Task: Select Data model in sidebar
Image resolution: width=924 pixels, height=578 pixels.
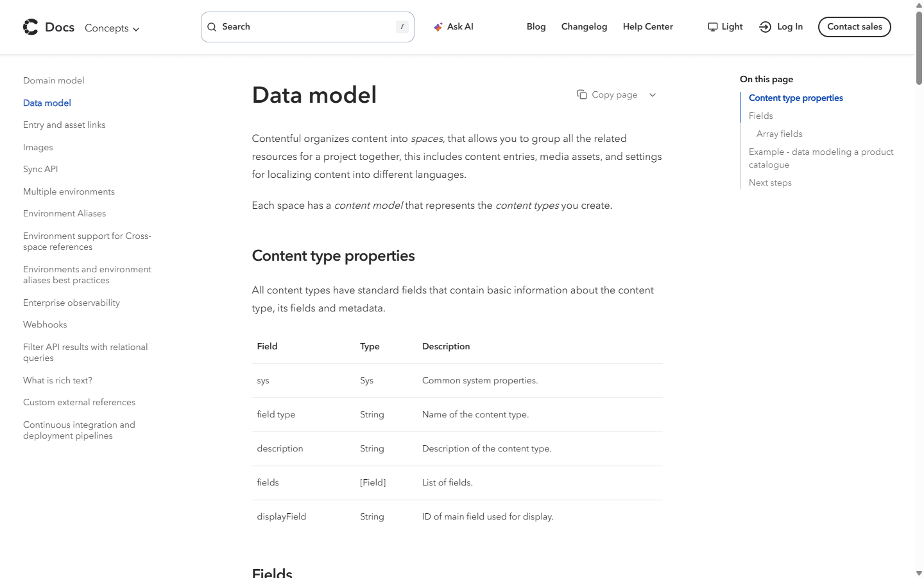Action: click(47, 103)
